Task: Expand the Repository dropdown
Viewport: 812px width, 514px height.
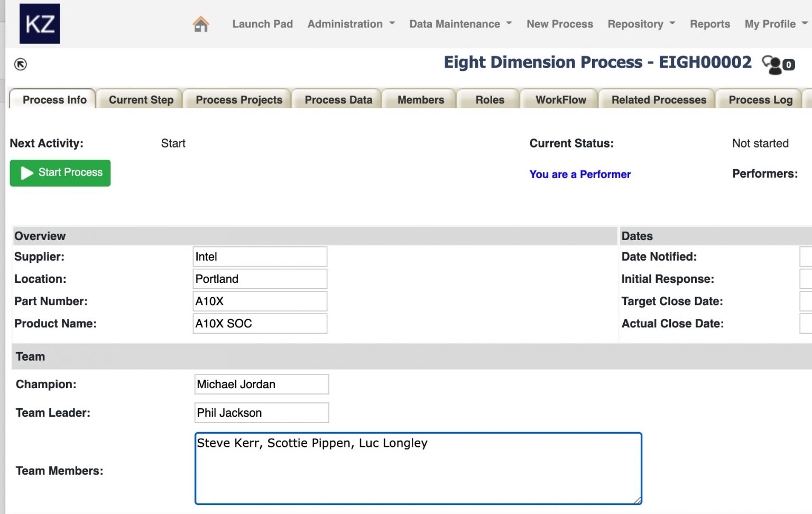Action: coord(640,24)
